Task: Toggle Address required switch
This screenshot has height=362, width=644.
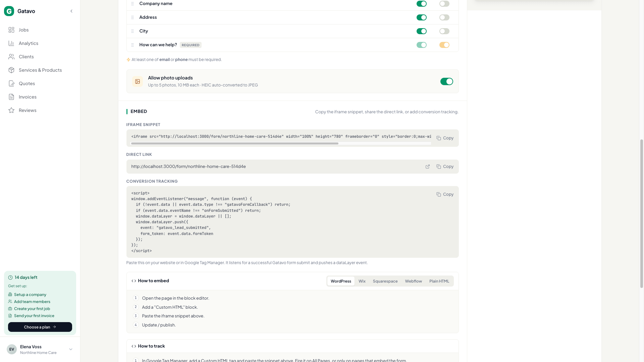Action: [x=444, y=17]
